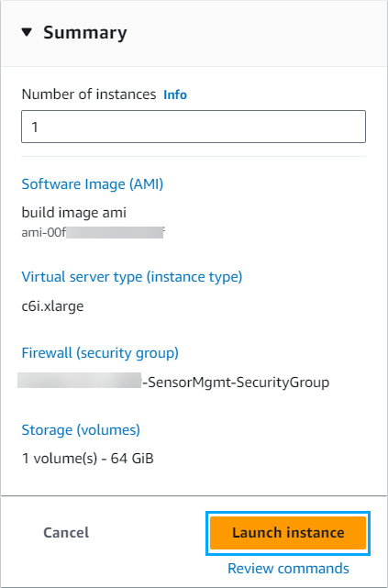Collapse the Summary section triangle
Screen dimensions: 388x588
27,32
